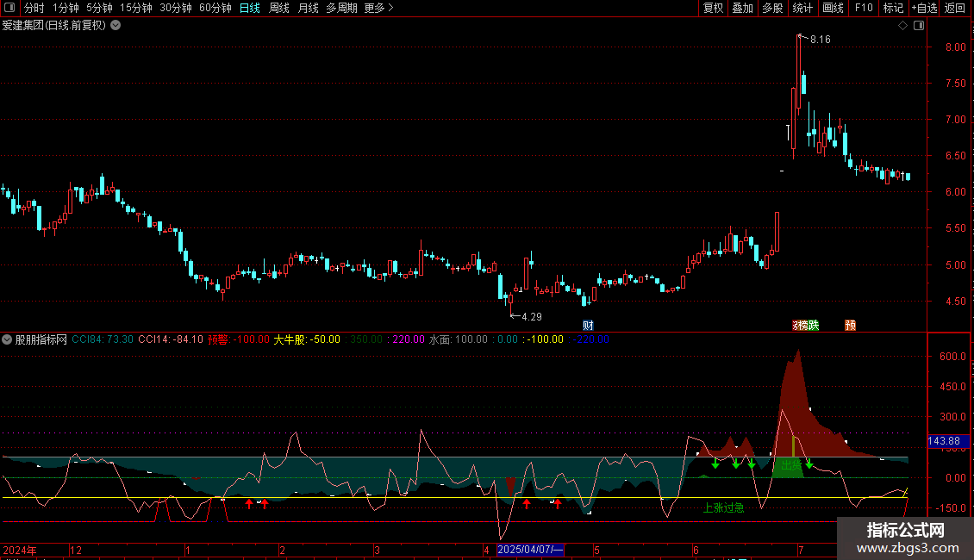
Task: Expand the 股朋指标网 indicator dropdown
Action: click(x=7, y=339)
